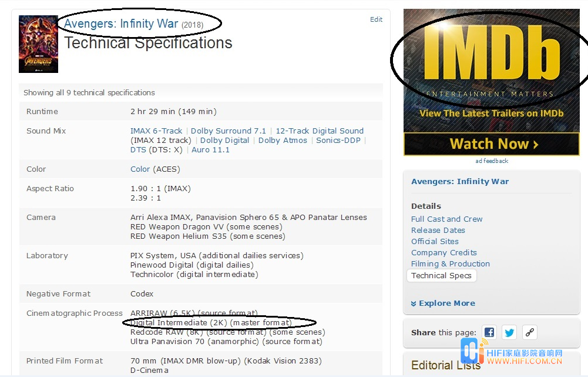Screen dimensions: 588x377
Task: Open Auro 11.1 link
Action: tap(210, 150)
